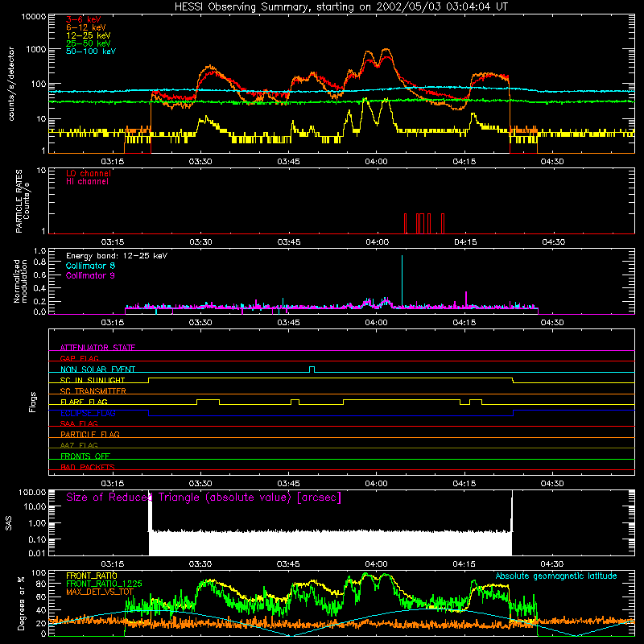Click the short FLARE_FLAG pulse near 03:46
This screenshot has width=644, height=644.
pyautogui.click(x=295, y=401)
